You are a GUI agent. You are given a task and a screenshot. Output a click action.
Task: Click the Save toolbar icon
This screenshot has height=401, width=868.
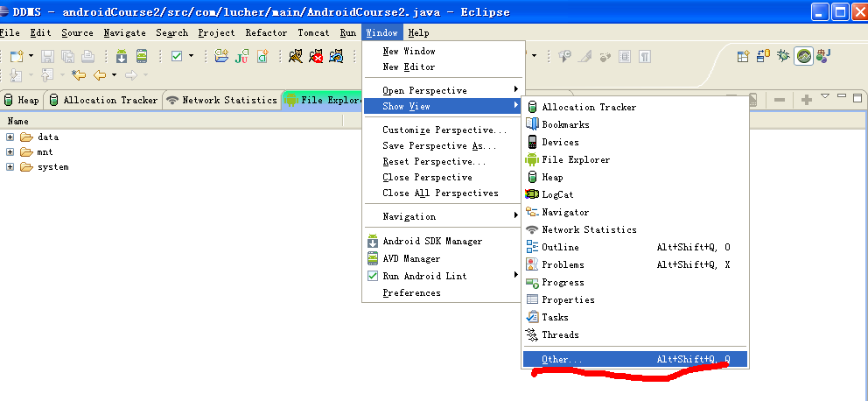(x=48, y=56)
